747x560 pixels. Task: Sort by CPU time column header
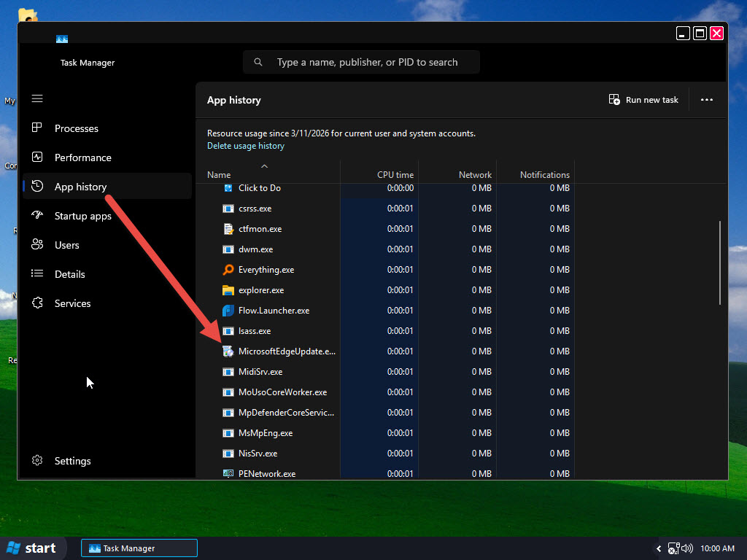395,175
